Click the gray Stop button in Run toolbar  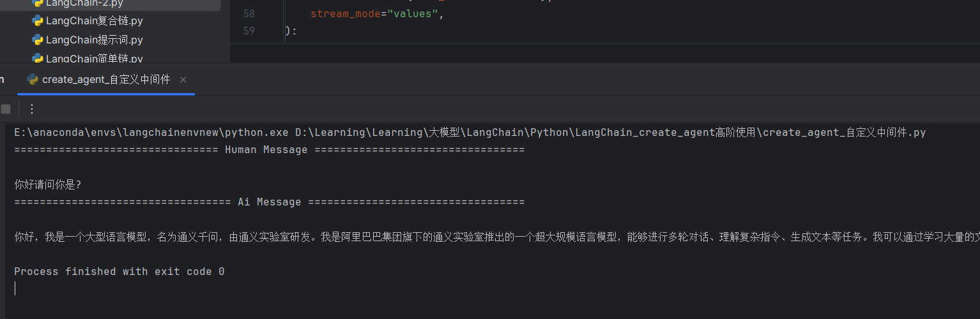(5, 109)
